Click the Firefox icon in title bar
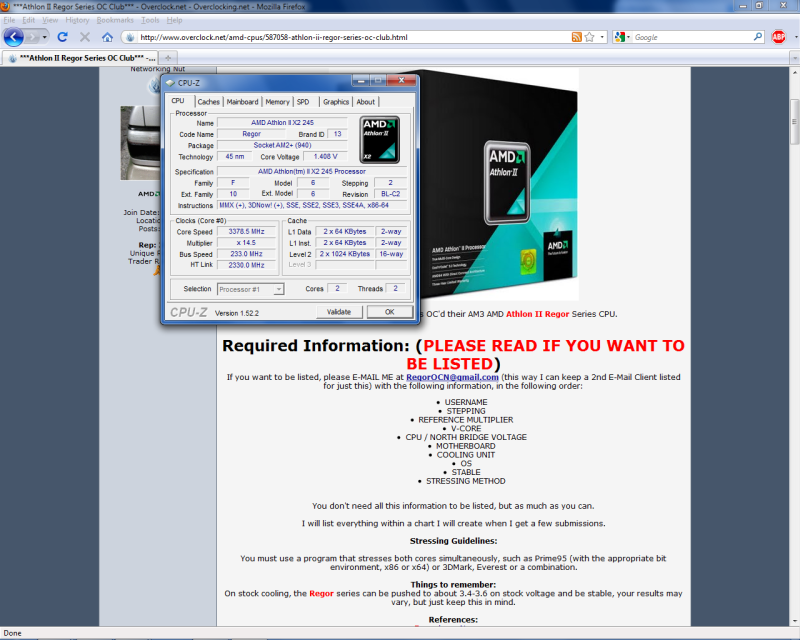The width and height of the screenshot is (800, 640). pos(5,6)
